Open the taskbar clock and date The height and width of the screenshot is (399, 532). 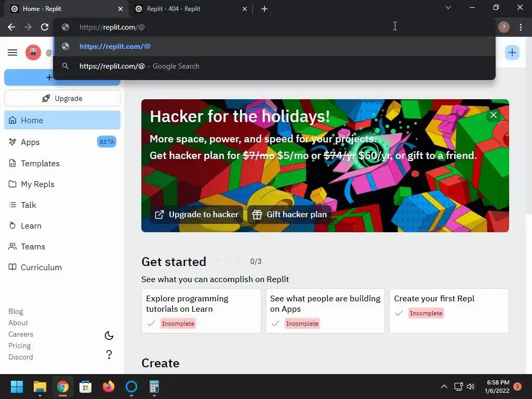(x=497, y=387)
